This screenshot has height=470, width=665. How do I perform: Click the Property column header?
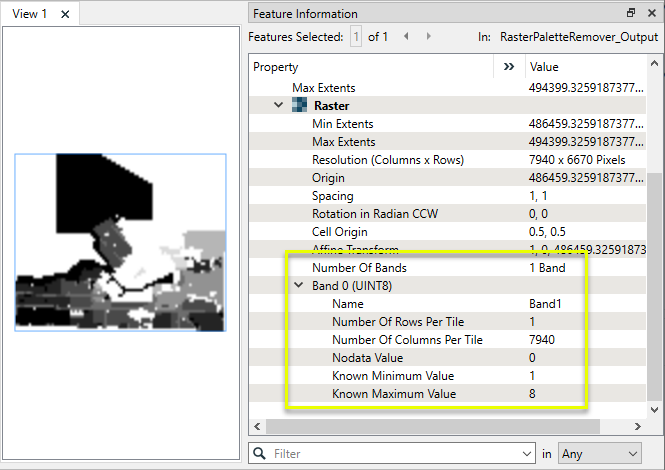(x=370, y=67)
